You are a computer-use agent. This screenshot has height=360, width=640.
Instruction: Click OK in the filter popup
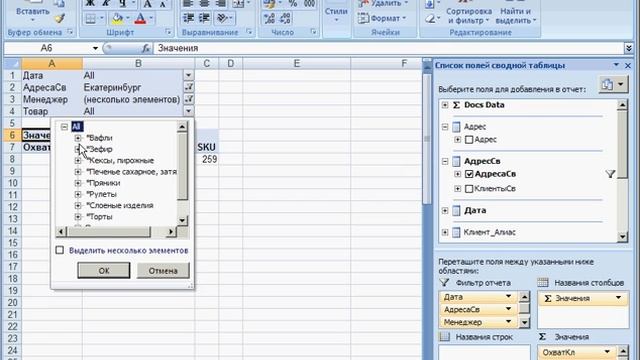point(104,270)
